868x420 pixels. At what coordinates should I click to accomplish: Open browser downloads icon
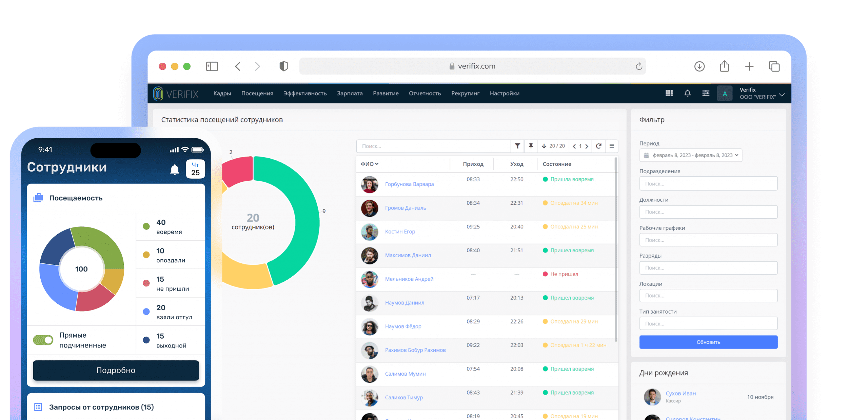699,66
